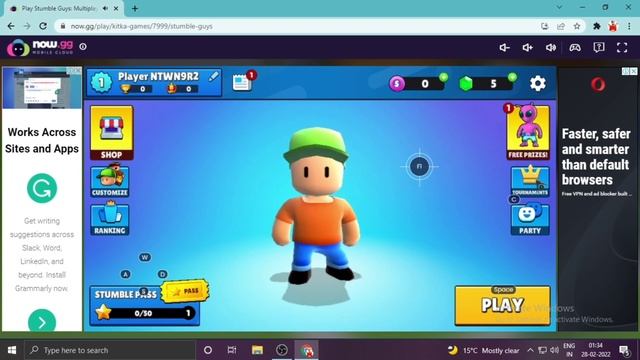Click Grammarly ad green arrow button
This screenshot has width=640, height=360.
coord(42,322)
